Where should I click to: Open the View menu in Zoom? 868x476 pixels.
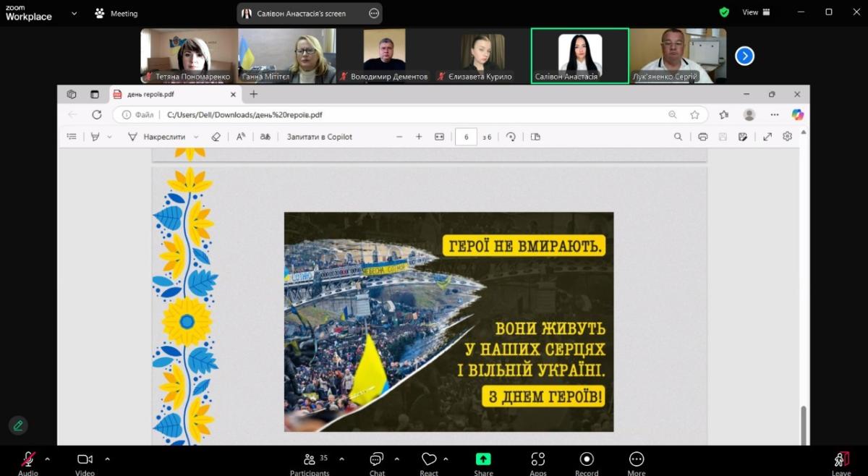click(755, 12)
